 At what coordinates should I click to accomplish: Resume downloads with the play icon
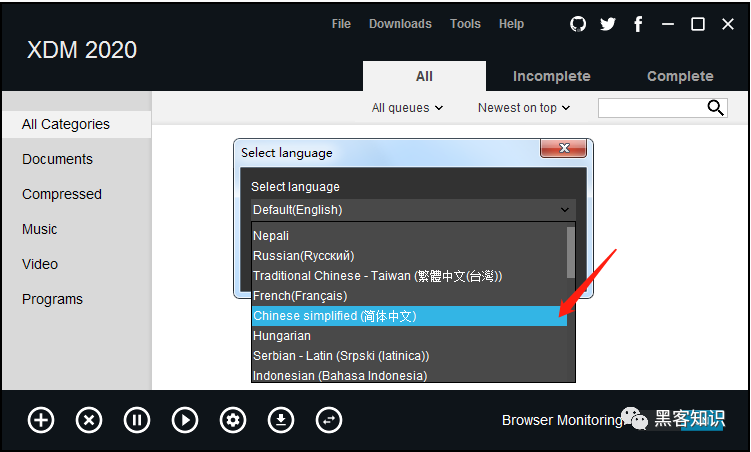[185, 420]
